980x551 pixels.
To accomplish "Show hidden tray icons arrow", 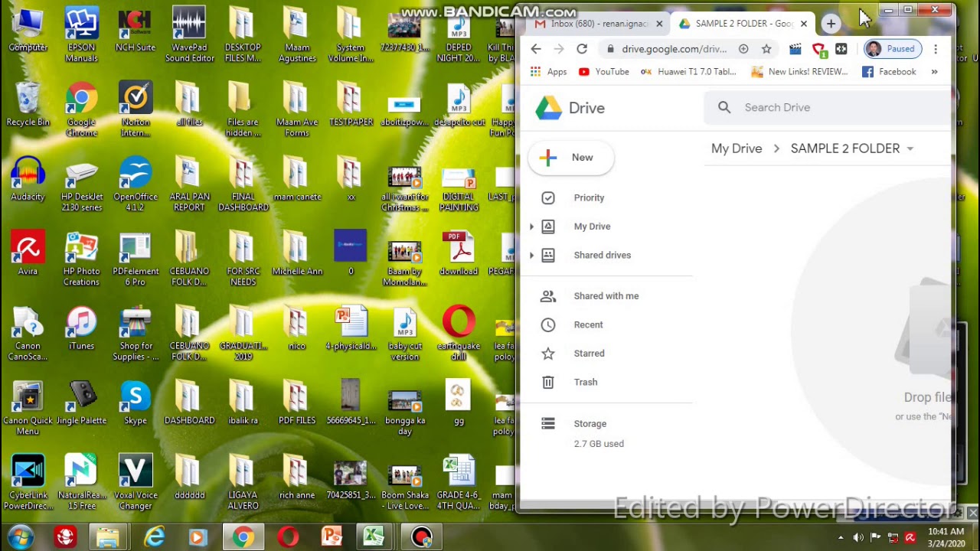I will 841,538.
